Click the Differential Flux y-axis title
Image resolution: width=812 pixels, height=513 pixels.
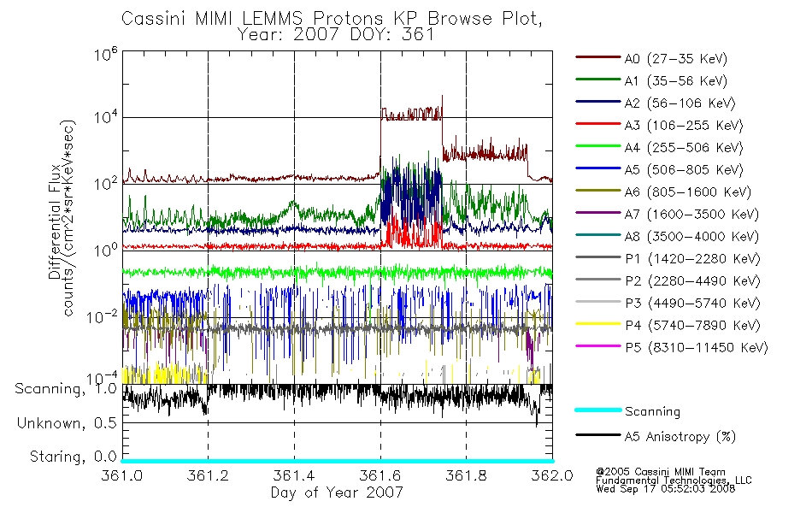(x=54, y=223)
